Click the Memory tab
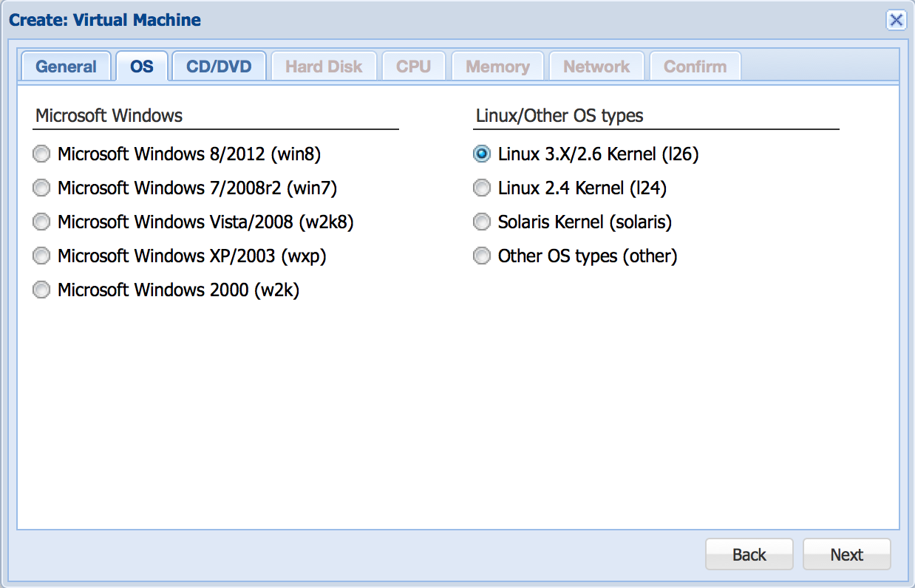This screenshot has width=915, height=588. (497, 66)
